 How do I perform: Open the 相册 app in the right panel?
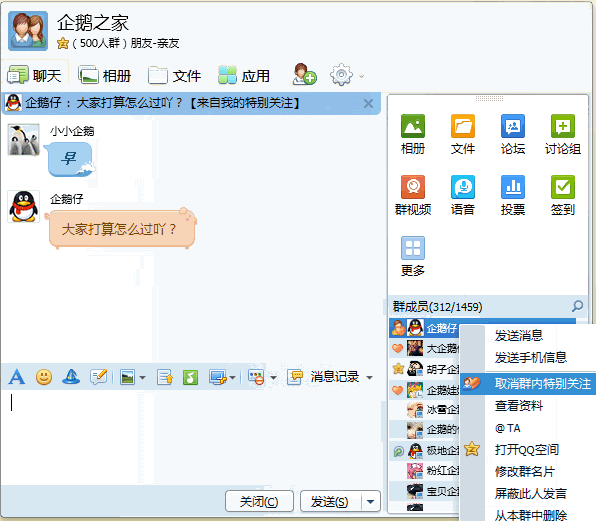413,134
